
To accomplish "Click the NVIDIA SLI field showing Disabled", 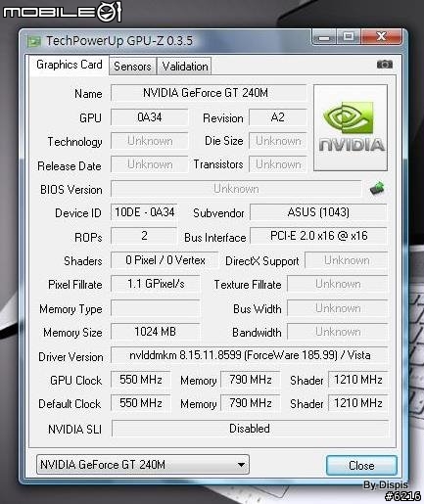I will 250,429.
